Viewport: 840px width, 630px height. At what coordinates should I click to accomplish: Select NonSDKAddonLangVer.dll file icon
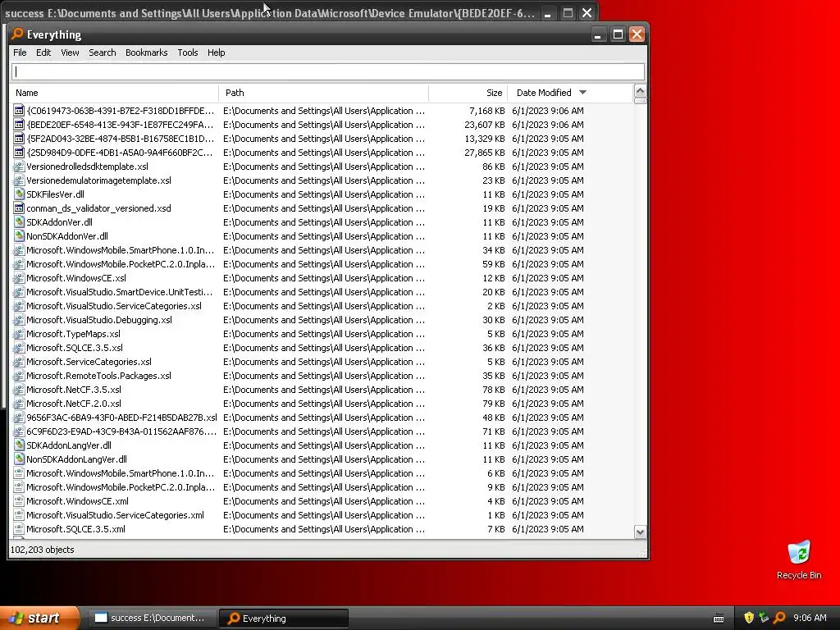tap(19, 459)
